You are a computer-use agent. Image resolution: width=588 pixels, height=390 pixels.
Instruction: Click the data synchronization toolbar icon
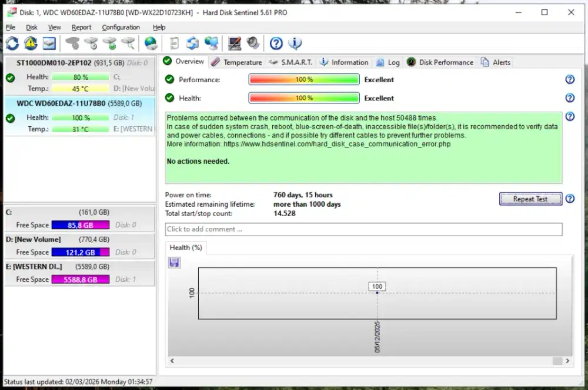coord(193,43)
